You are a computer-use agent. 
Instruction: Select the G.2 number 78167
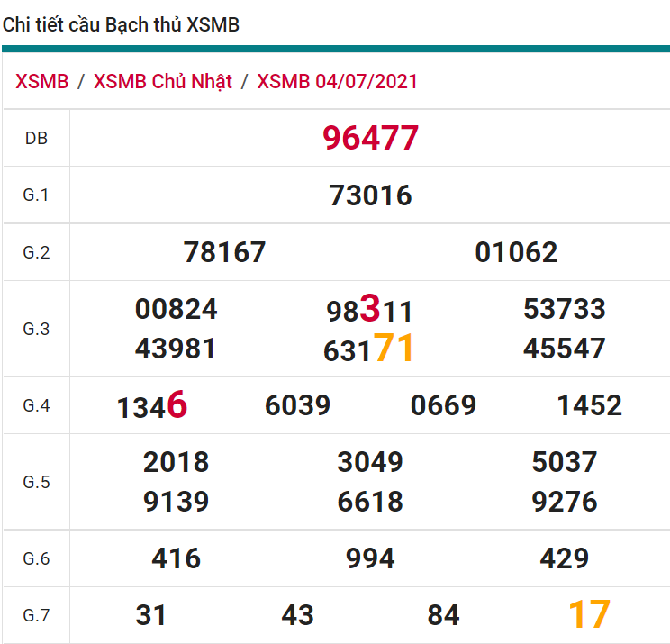pos(224,252)
